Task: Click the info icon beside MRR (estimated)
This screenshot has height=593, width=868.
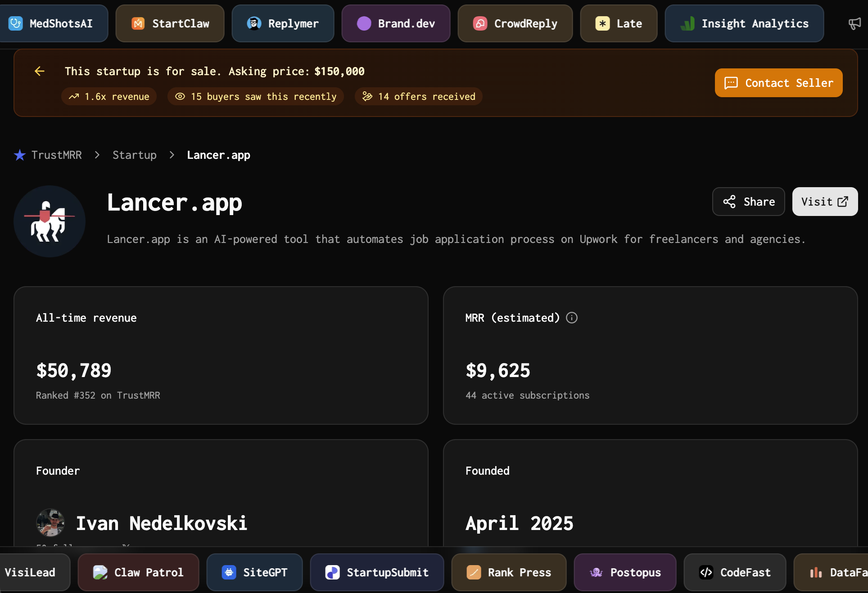Action: 572,318
